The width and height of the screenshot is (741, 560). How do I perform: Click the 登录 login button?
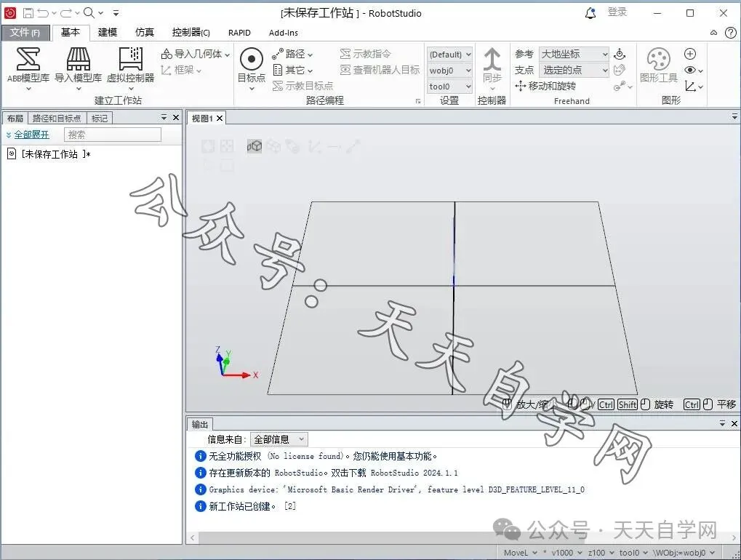click(617, 13)
